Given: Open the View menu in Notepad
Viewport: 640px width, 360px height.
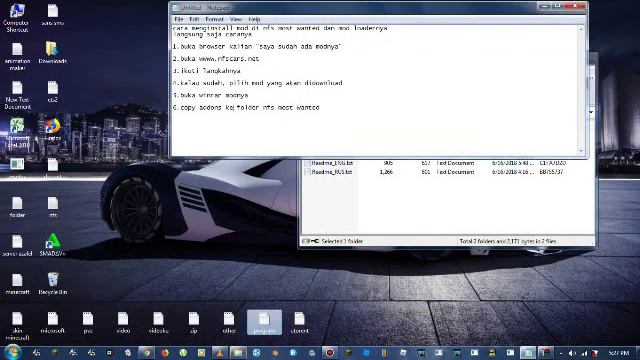Looking at the screenshot, I should pos(236,19).
